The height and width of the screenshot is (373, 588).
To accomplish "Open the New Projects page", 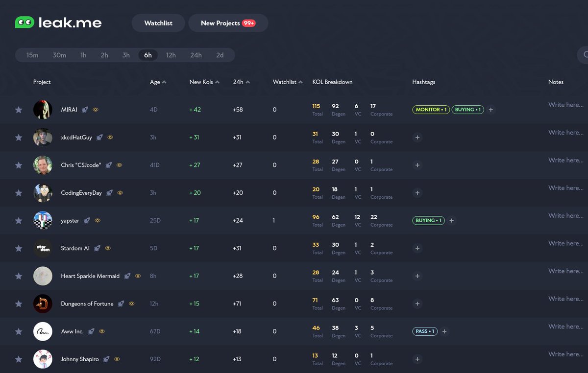I will pos(228,23).
